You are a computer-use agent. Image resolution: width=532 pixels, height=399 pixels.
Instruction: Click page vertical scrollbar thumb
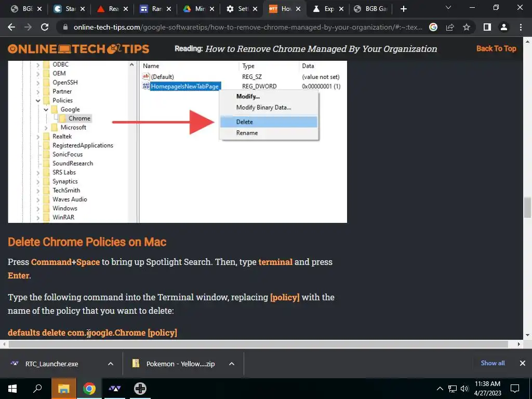click(527, 207)
